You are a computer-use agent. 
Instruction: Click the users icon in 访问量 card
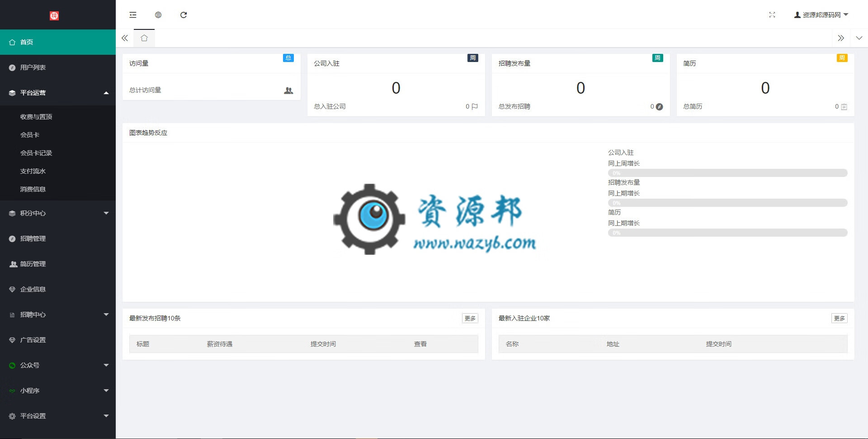(288, 91)
